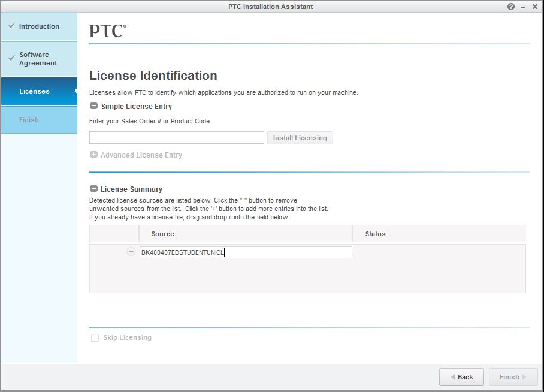
Task: Select the Licenses step
Action: (39, 91)
